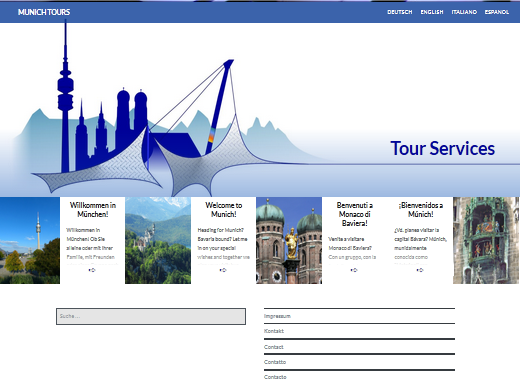Switch language to ESPANOL
This screenshot has width=520, height=380.
tap(497, 12)
